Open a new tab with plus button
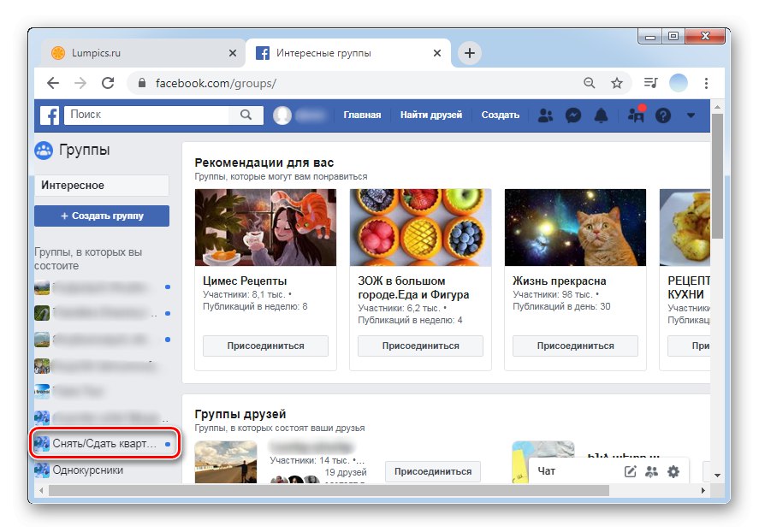Viewport: 759px width, 532px height. click(470, 53)
